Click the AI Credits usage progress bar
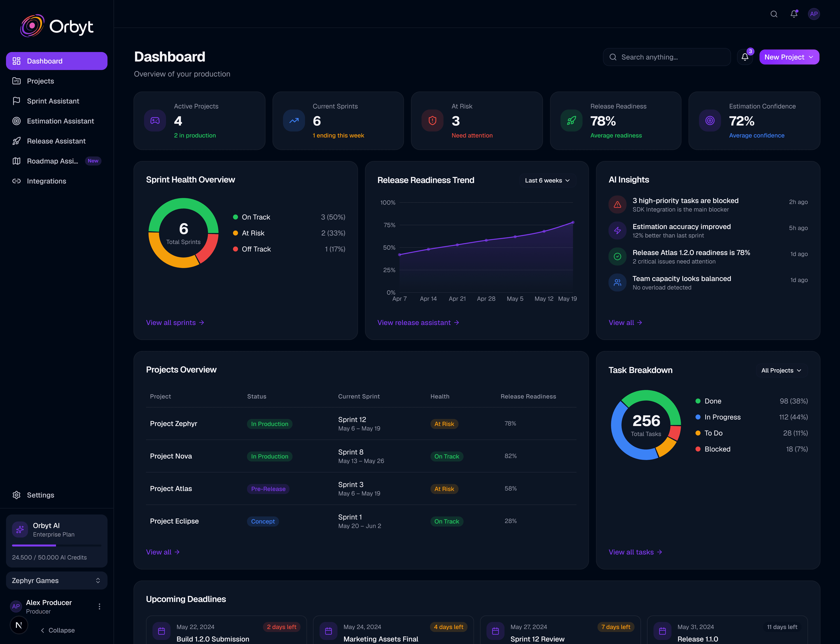 57,546
